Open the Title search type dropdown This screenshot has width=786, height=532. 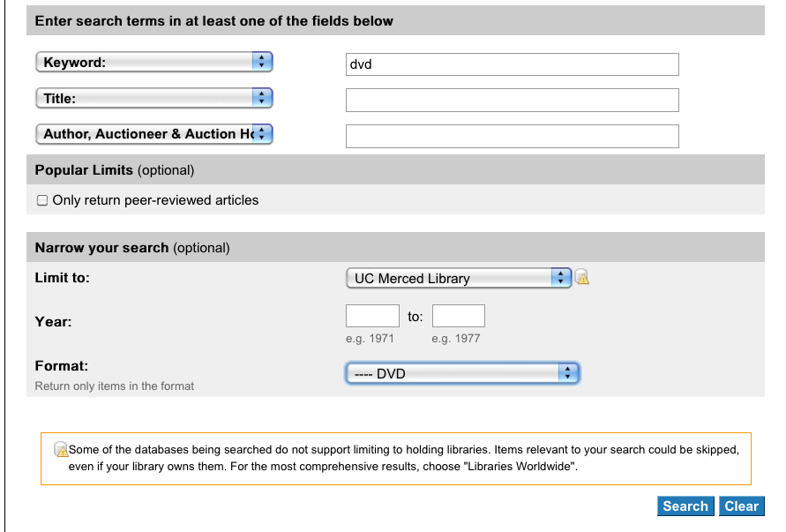tap(154, 98)
